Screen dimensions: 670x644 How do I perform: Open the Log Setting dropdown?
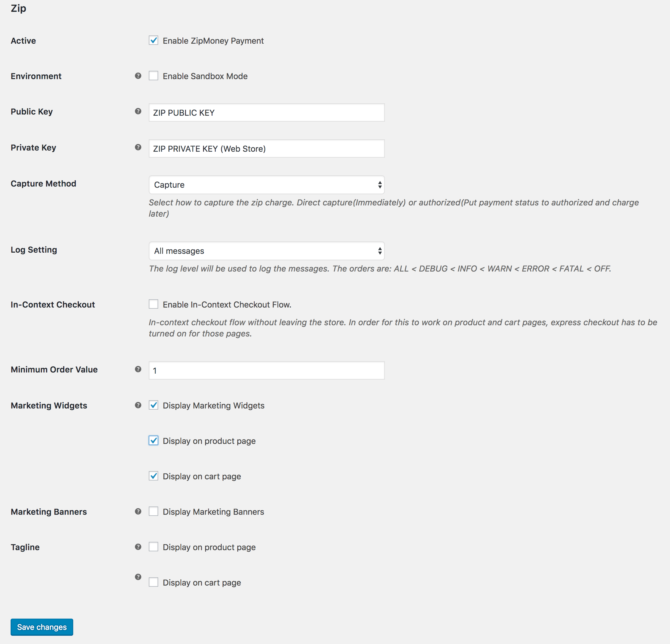[267, 251]
